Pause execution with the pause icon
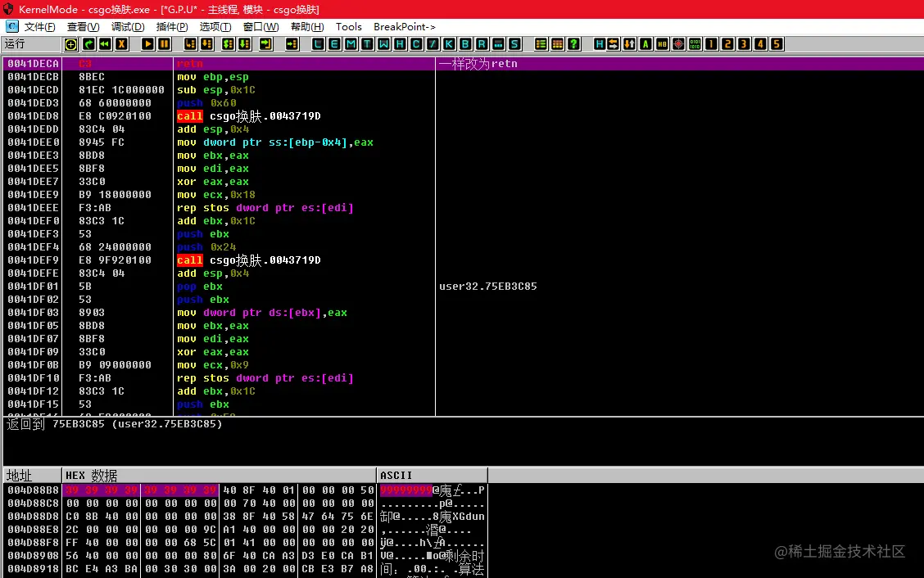The height and width of the screenshot is (578, 924). [165, 44]
